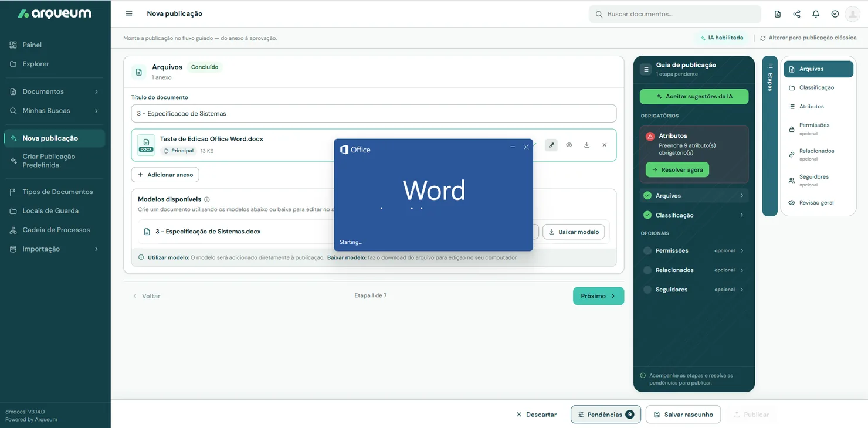Expand Relacionados optional row in guide

(x=694, y=270)
